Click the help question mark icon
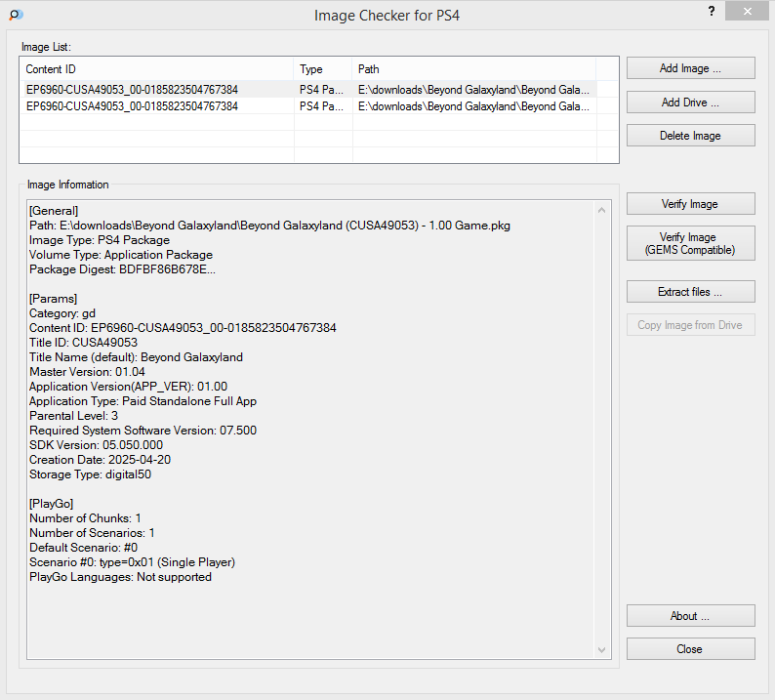775x700 pixels. coord(712,11)
